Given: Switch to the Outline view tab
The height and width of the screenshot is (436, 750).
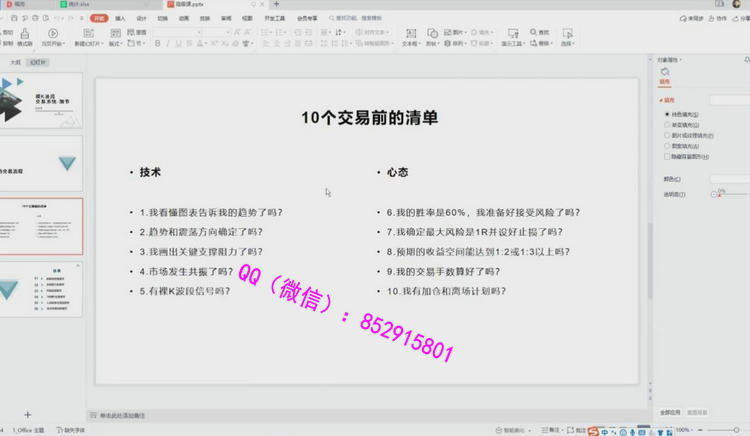Looking at the screenshot, I should tap(15, 61).
